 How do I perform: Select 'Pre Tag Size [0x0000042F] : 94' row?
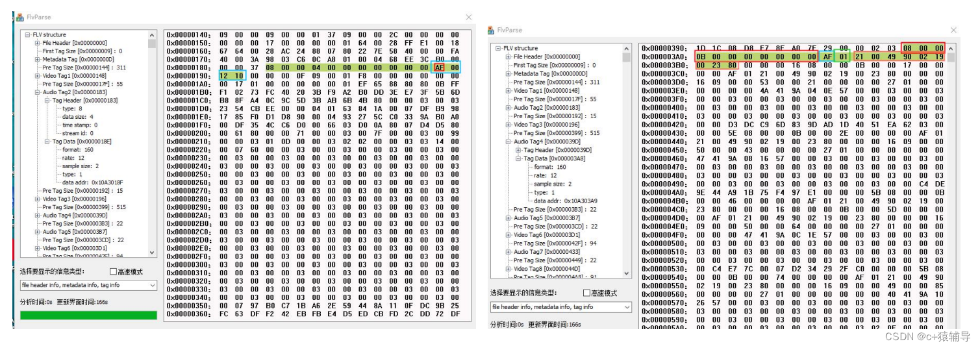555,243
